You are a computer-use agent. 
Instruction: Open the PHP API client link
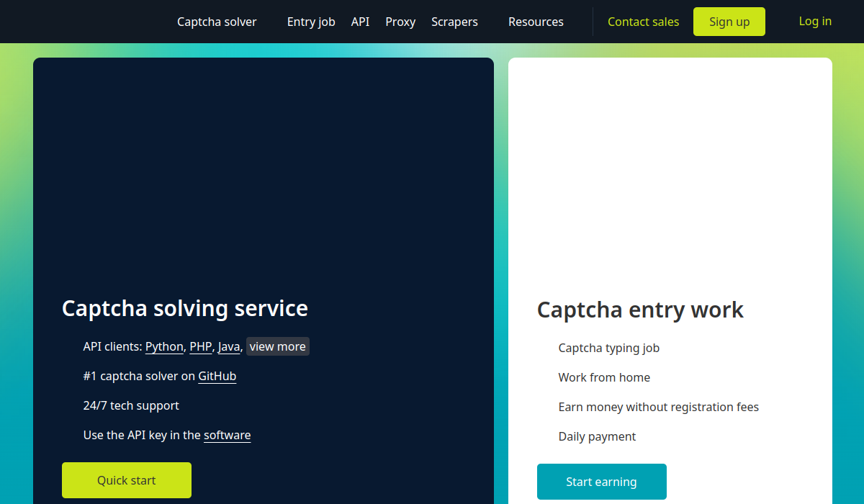point(201,346)
